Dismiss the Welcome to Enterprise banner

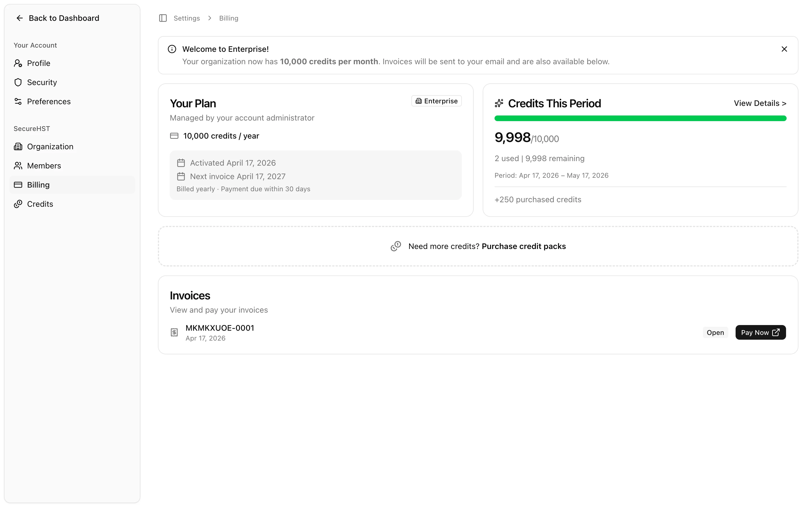point(784,49)
